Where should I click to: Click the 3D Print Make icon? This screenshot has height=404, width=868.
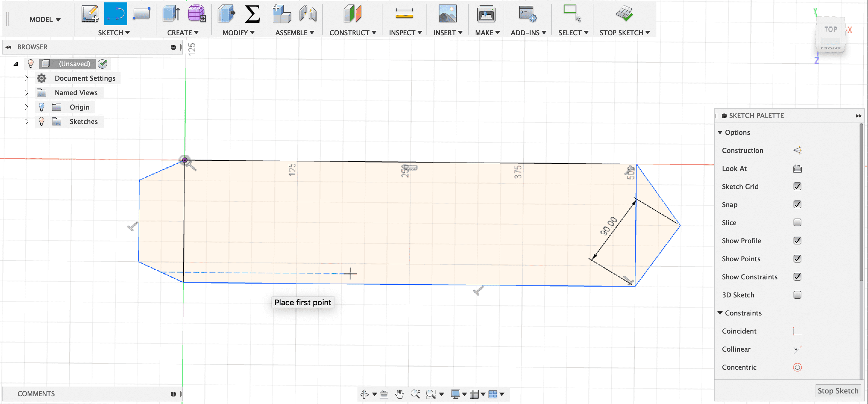pyautogui.click(x=486, y=14)
